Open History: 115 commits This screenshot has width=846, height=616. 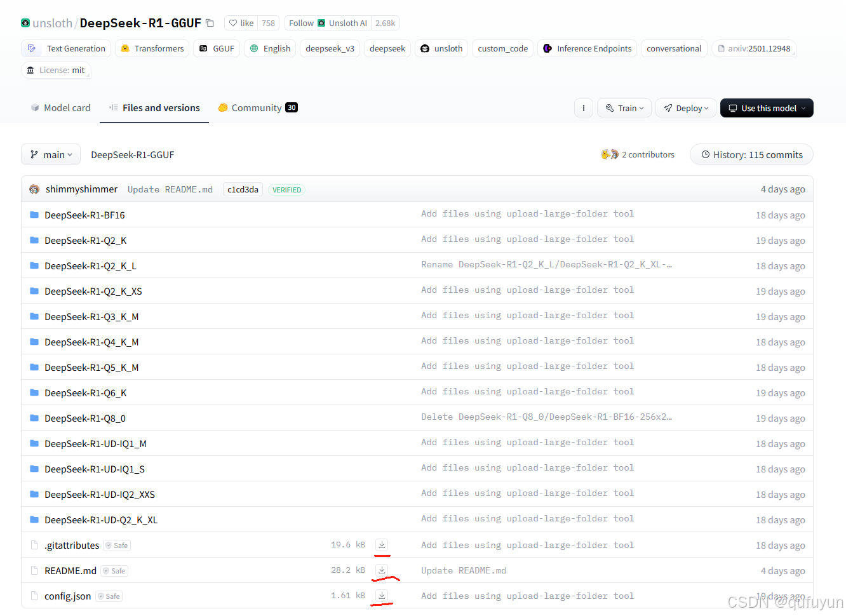coord(751,155)
